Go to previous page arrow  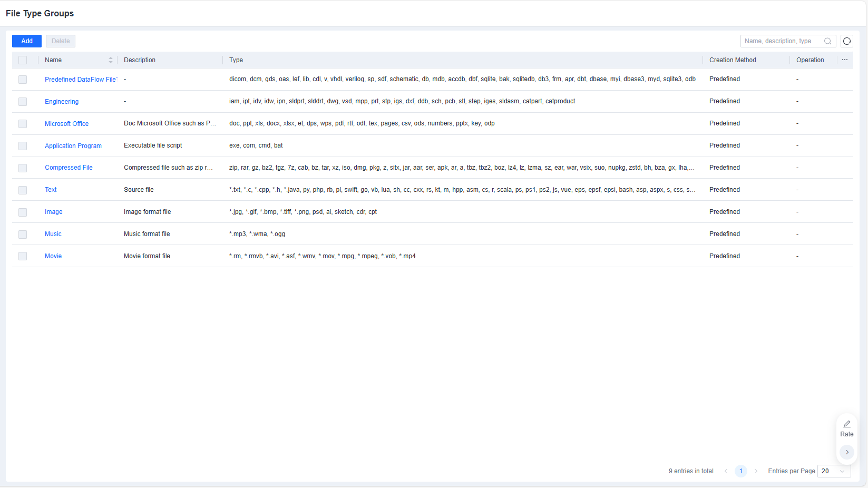tap(726, 471)
